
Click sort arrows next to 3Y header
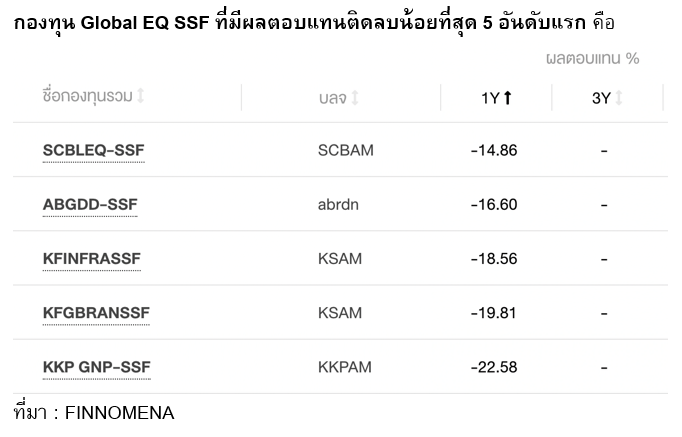point(619,97)
